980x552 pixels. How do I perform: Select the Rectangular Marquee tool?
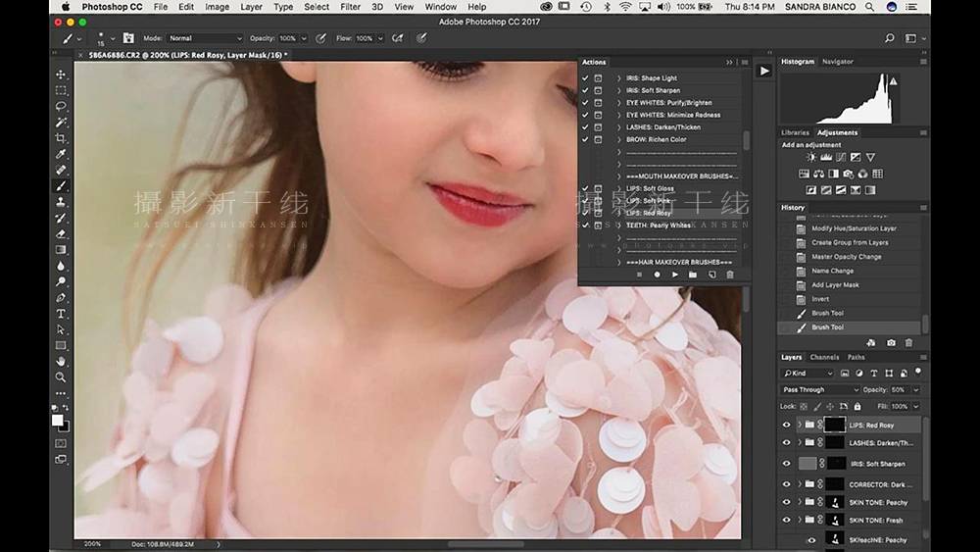pyautogui.click(x=61, y=90)
